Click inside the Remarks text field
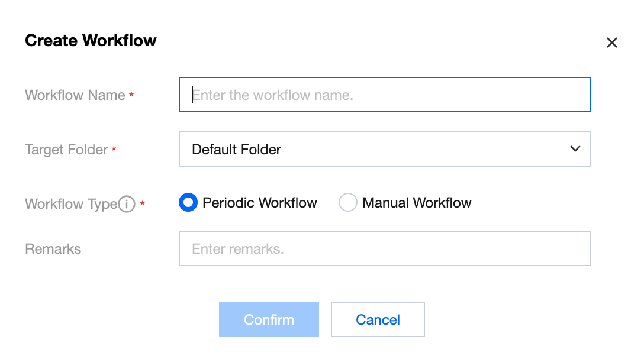This screenshot has height=356, width=644. pyautogui.click(x=385, y=248)
